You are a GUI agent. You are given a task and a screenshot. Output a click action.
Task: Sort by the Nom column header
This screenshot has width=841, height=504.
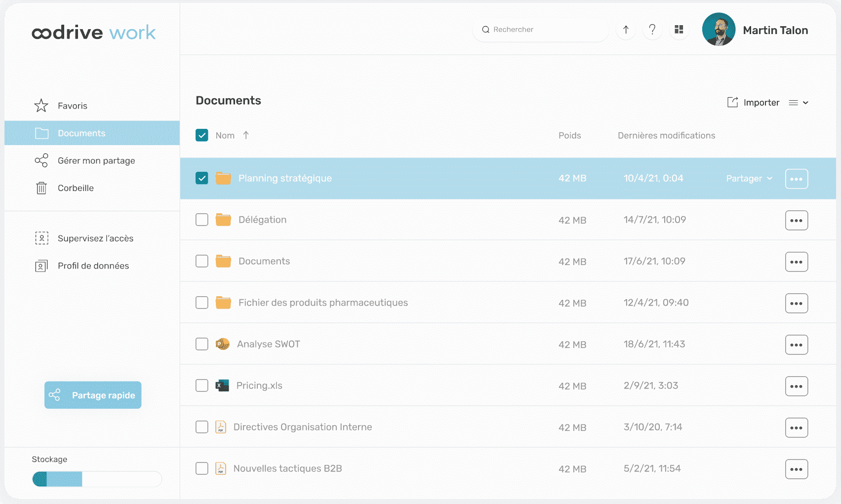point(225,135)
